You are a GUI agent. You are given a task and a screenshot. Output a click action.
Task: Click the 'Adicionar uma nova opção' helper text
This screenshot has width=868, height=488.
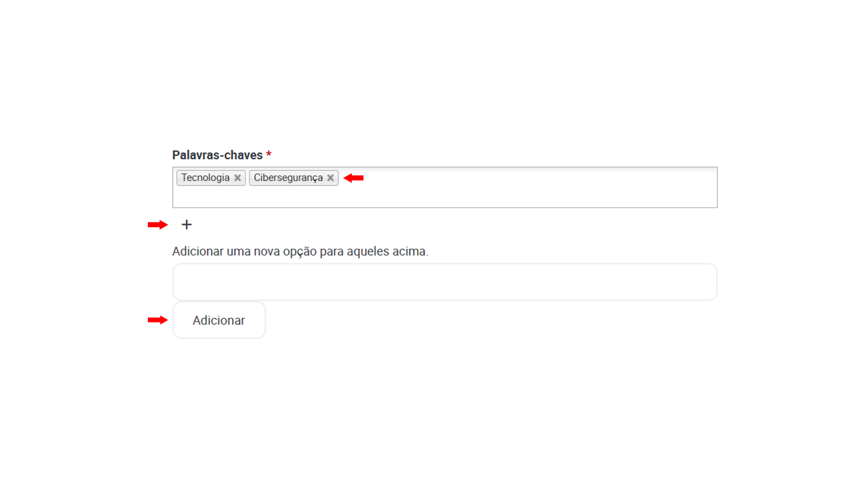(x=300, y=251)
